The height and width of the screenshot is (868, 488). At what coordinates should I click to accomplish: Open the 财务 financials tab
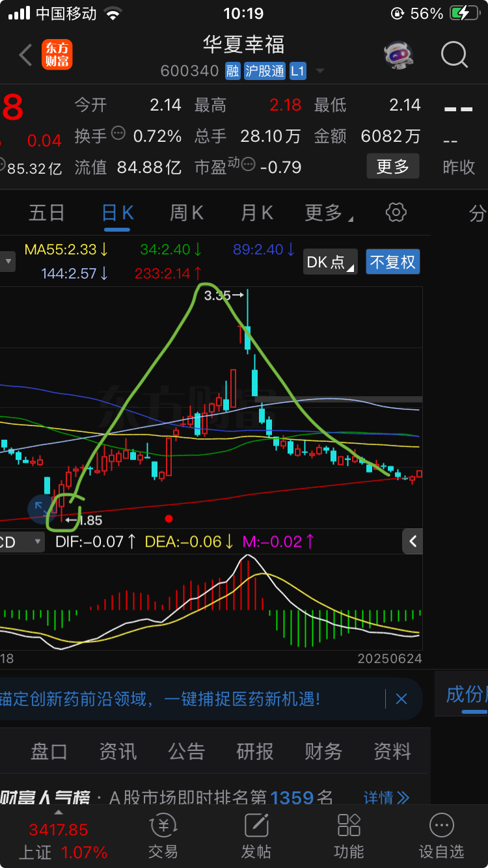323,752
